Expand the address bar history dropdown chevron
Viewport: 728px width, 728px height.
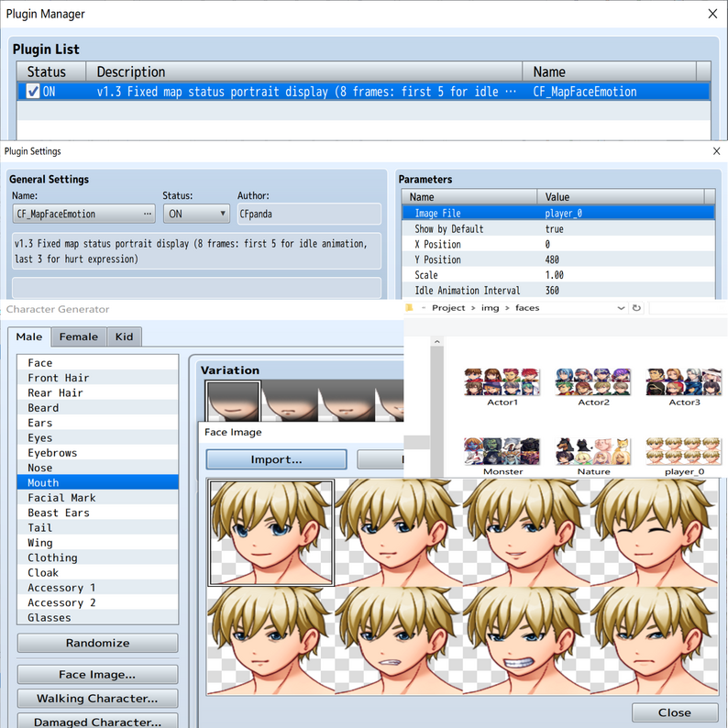pyautogui.click(x=621, y=308)
